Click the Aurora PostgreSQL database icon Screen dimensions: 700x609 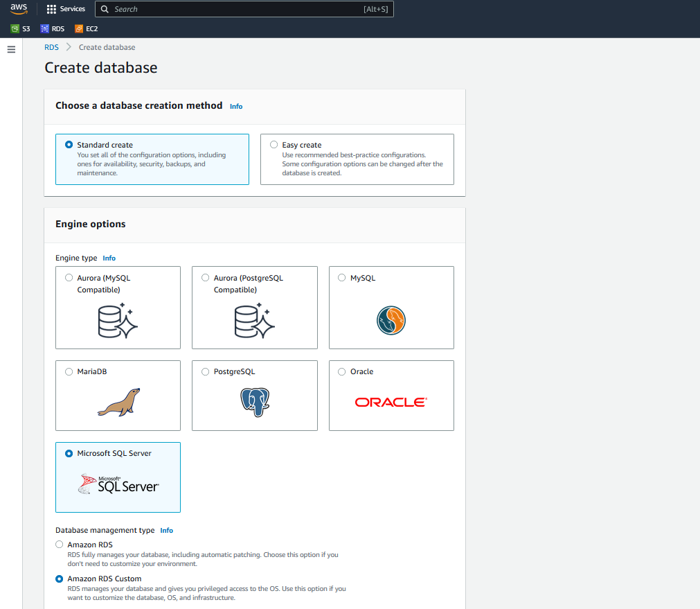click(x=255, y=320)
